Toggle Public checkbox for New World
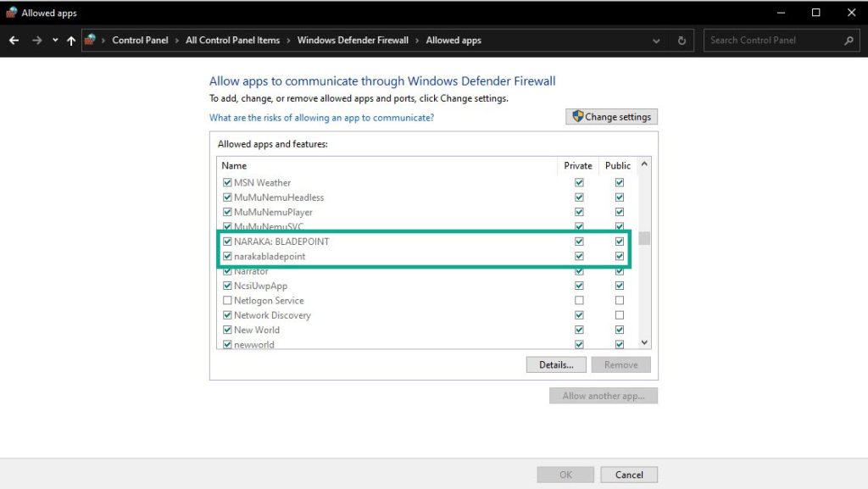868x489 pixels. (x=620, y=331)
